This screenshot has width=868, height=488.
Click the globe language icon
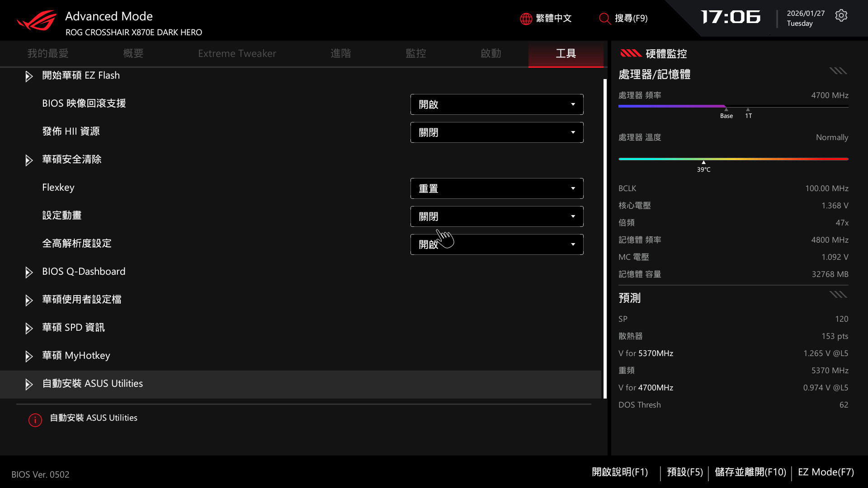tap(526, 19)
